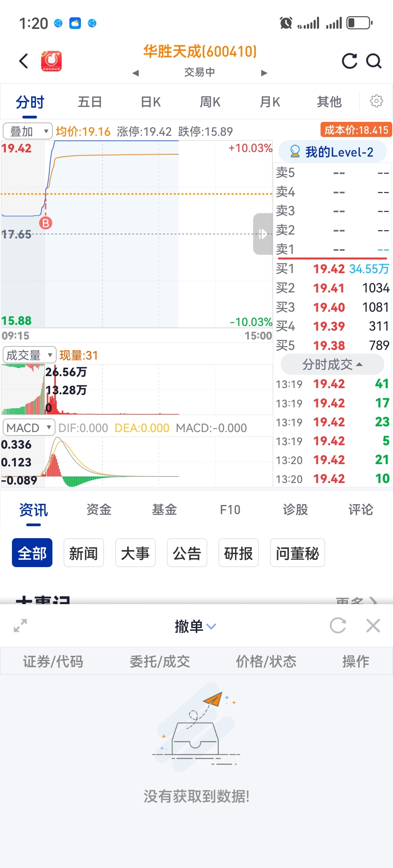The height and width of the screenshot is (868, 393).
Task: Tap 买5 price 19.38 row
Action: point(333,345)
